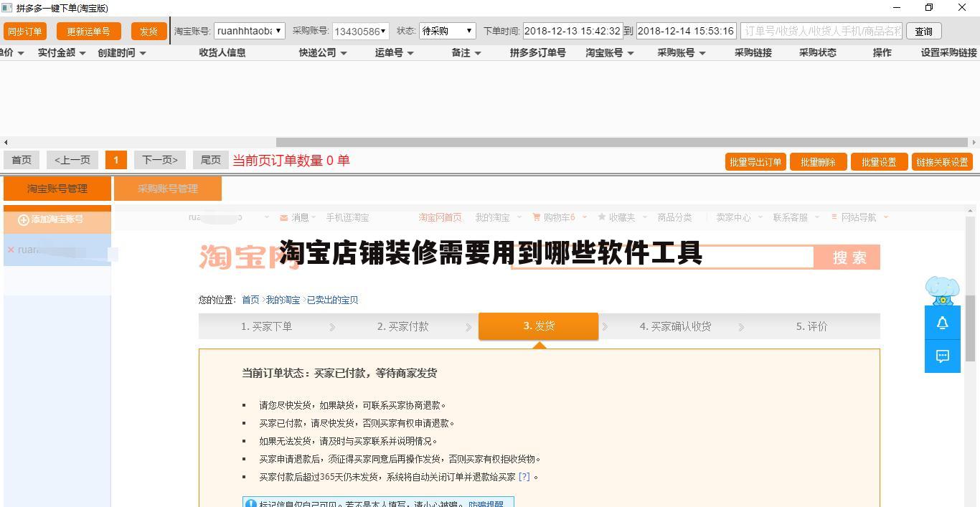980x507 pixels.
Task: Click the cartoon mascot above the bell
Action: click(942, 291)
